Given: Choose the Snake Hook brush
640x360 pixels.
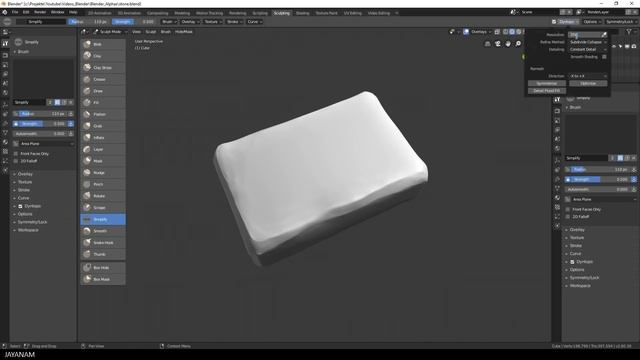Looking at the screenshot, I should coord(103,242).
